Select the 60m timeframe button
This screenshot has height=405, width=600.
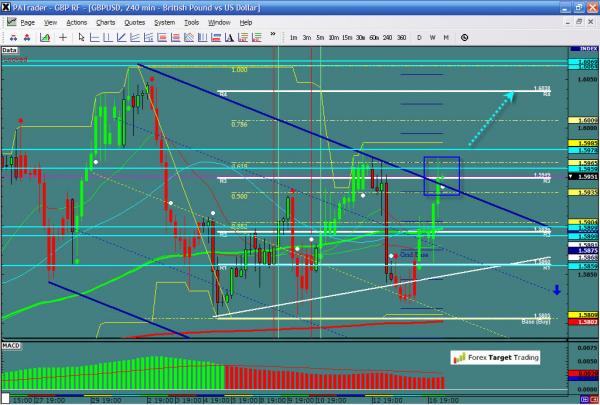[372, 37]
